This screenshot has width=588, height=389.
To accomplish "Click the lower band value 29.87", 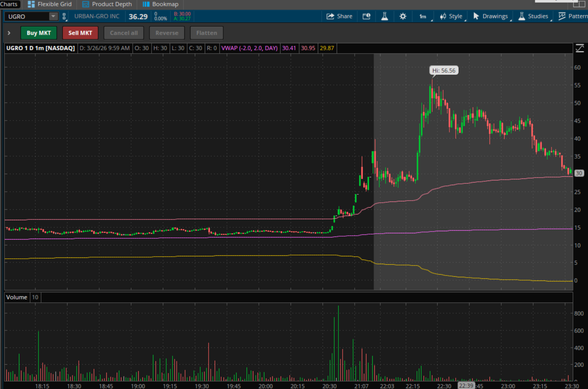I will pyautogui.click(x=327, y=48).
